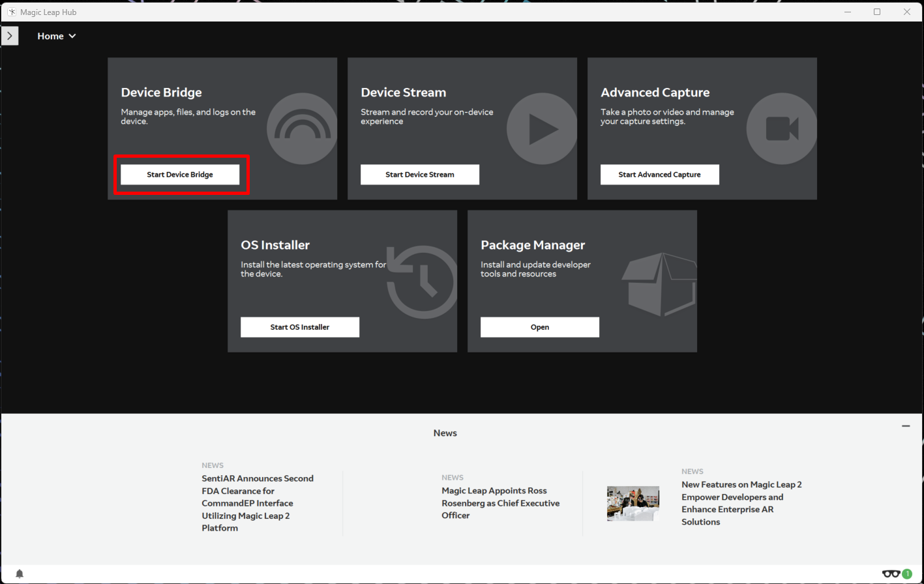The width and height of the screenshot is (924, 584).
Task: Collapse the News panel
Action: 906,426
